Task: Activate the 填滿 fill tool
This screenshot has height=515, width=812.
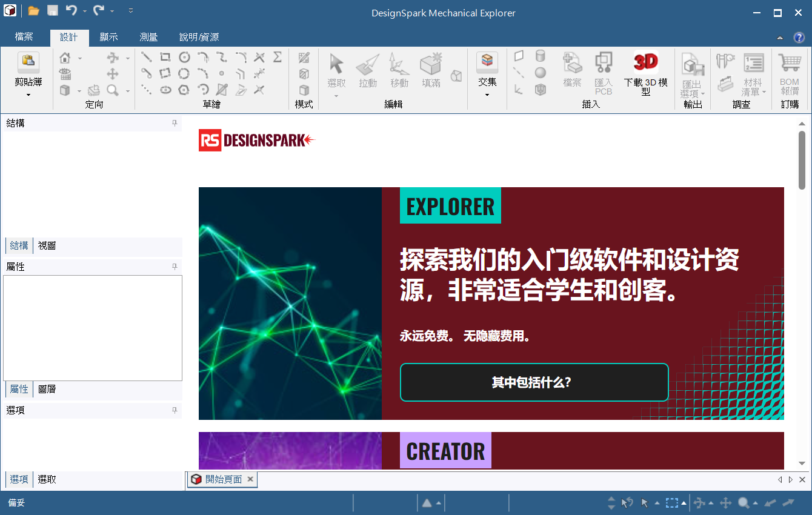Action: pyautogui.click(x=431, y=70)
